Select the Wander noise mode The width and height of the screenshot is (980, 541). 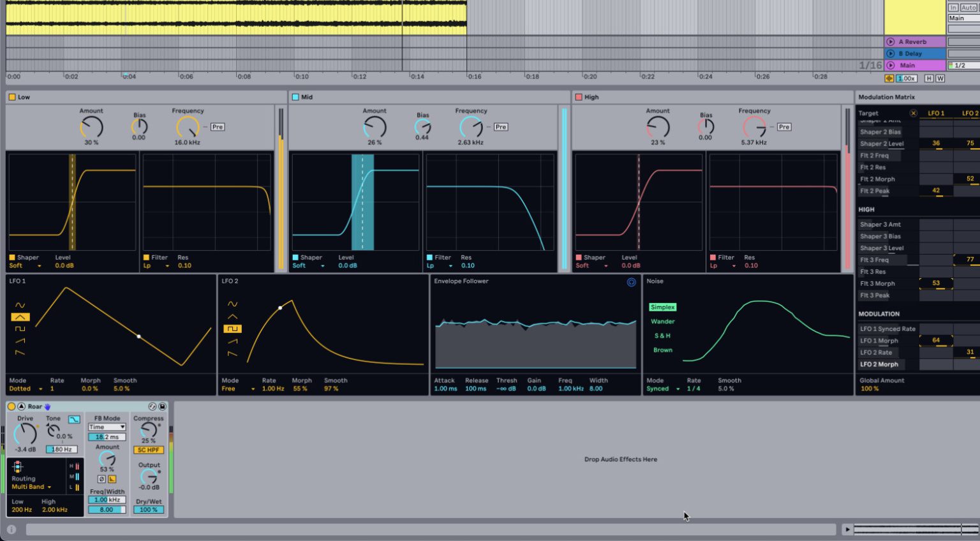point(662,321)
